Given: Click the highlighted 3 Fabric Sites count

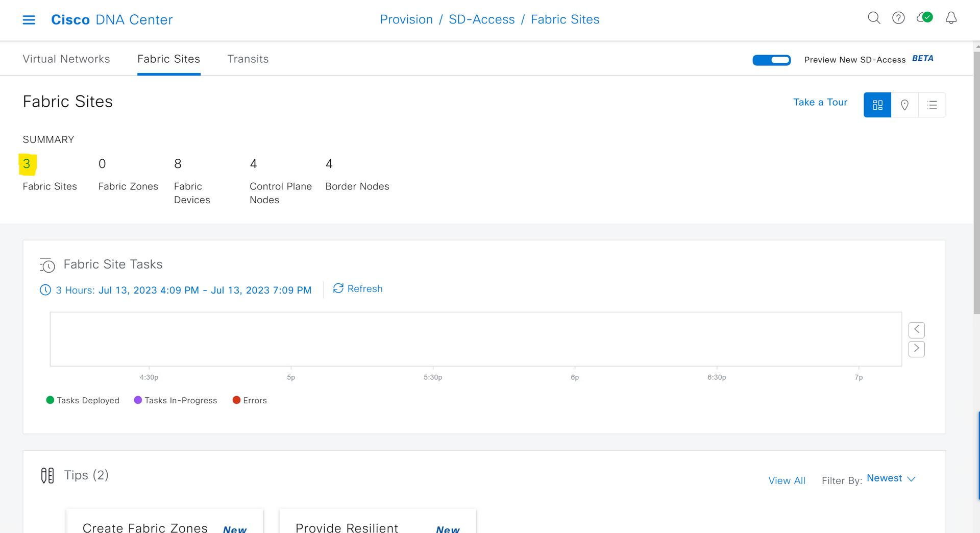Looking at the screenshot, I should (27, 164).
